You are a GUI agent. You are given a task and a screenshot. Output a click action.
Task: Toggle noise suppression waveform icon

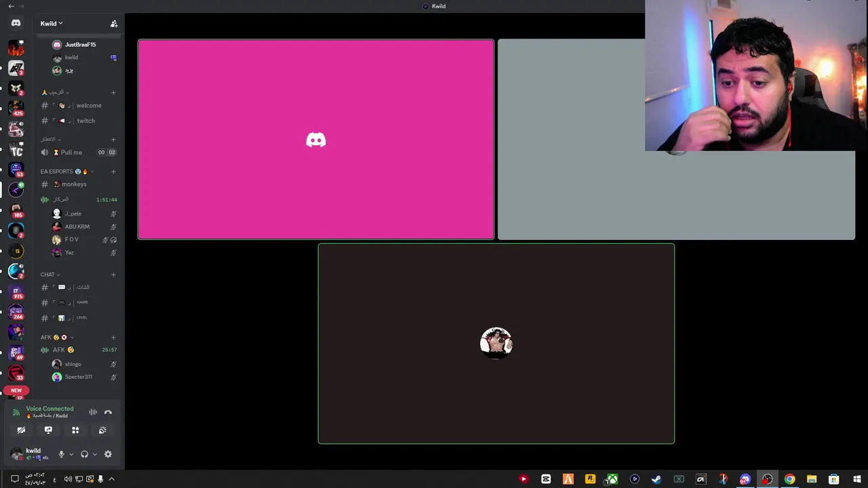(x=93, y=412)
